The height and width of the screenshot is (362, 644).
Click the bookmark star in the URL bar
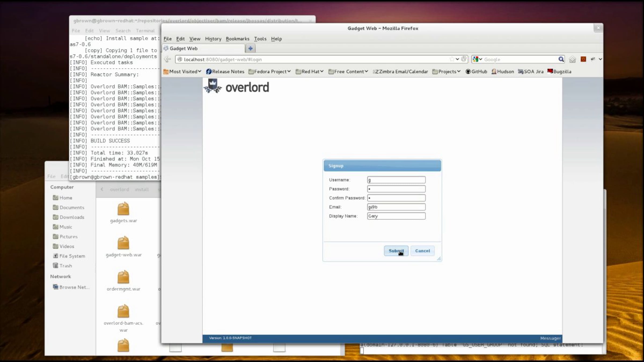click(x=452, y=59)
